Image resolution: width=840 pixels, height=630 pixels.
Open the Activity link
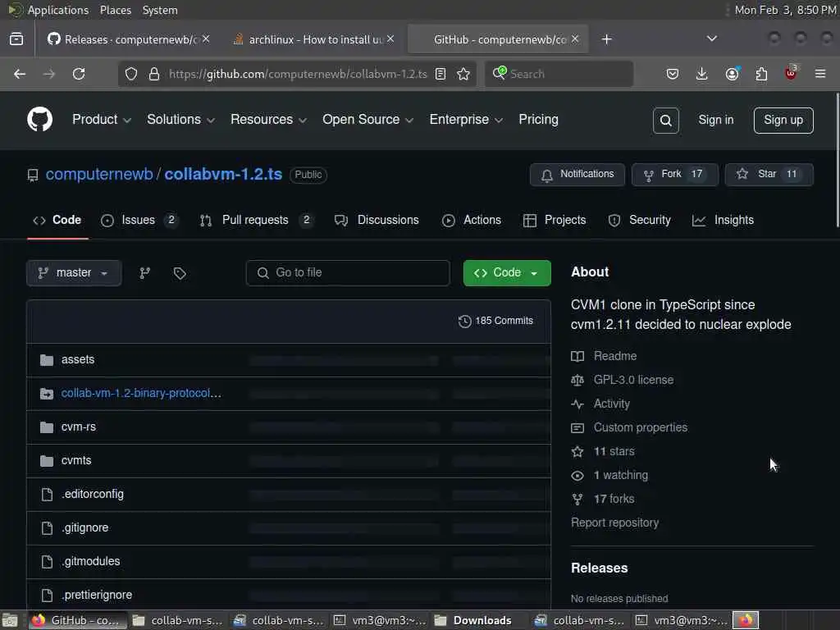point(611,404)
